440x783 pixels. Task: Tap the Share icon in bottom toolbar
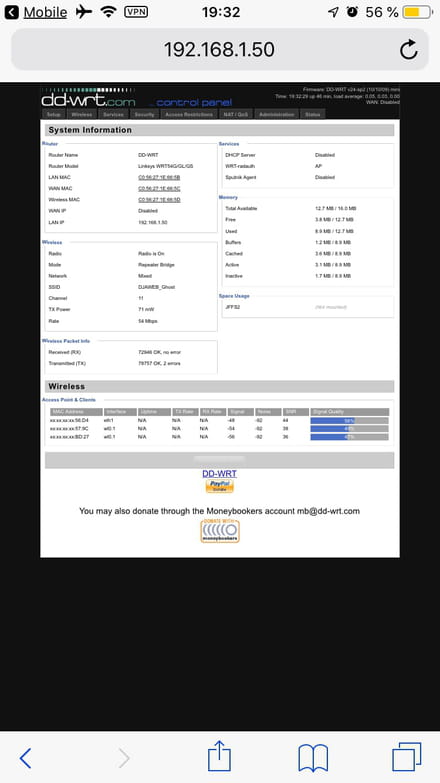[x=219, y=756]
